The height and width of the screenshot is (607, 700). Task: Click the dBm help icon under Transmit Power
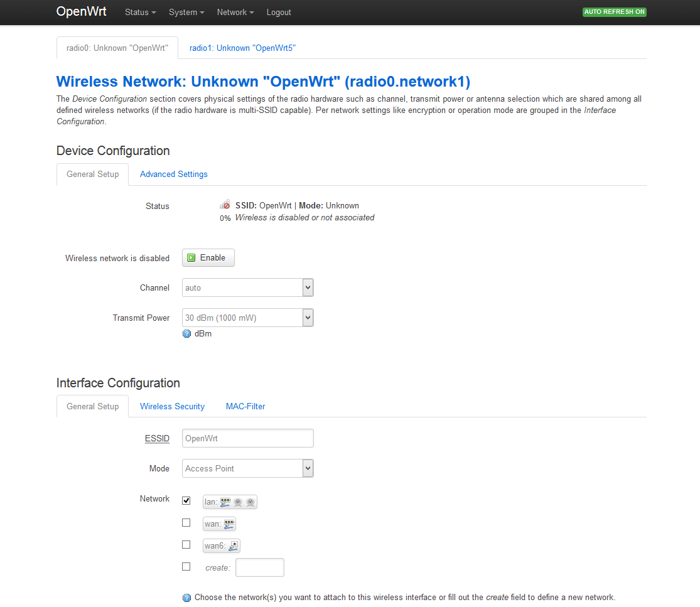pyautogui.click(x=186, y=334)
